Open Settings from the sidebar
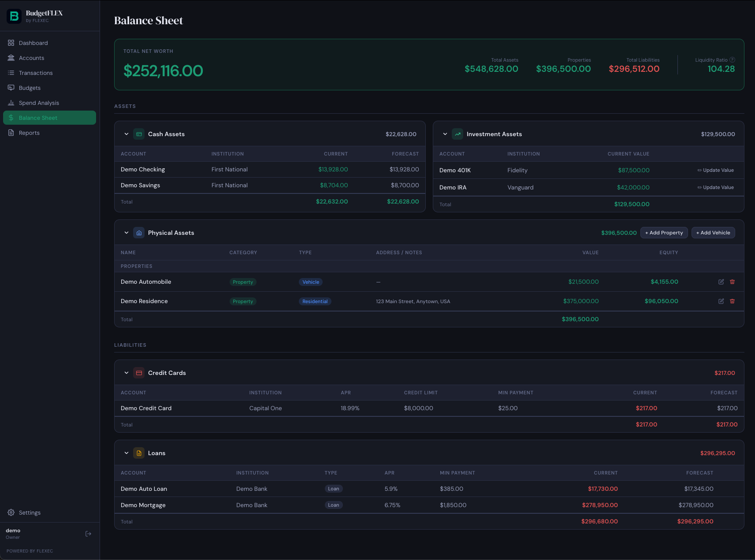 click(x=49, y=512)
